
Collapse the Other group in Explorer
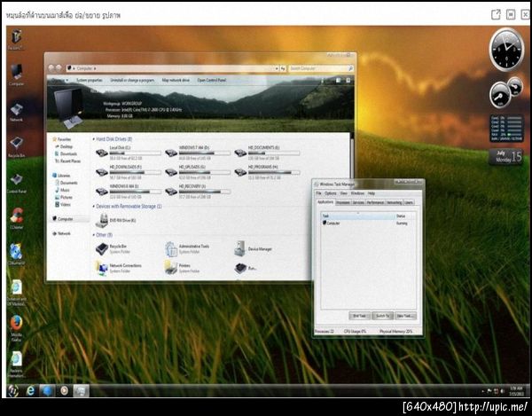(94, 235)
